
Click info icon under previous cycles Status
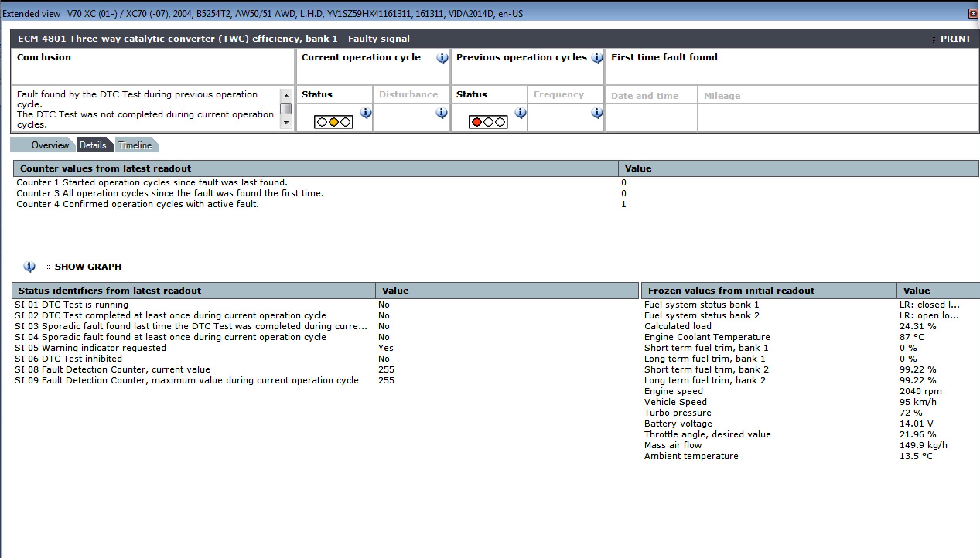coord(520,113)
